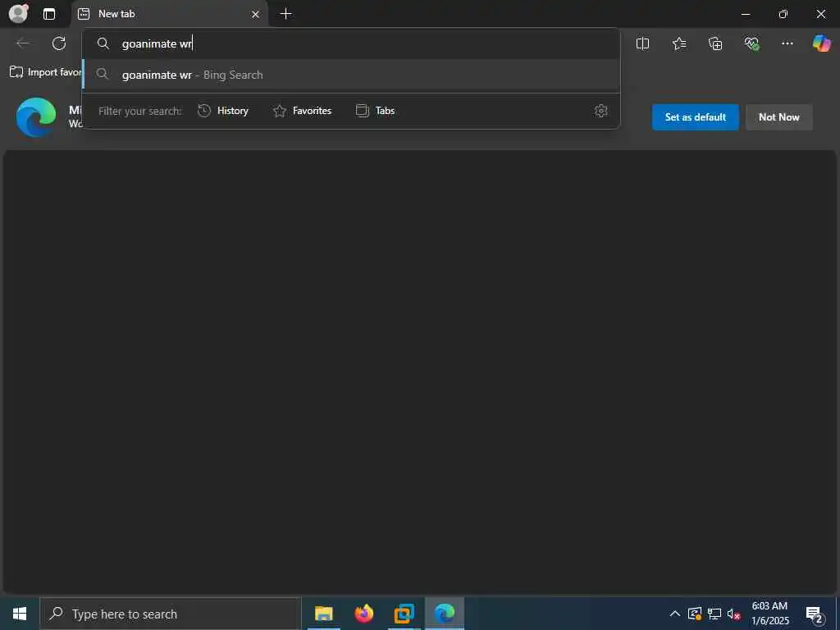Image resolution: width=840 pixels, height=630 pixels.
Task: Go back with the back arrow
Action: tap(23, 43)
